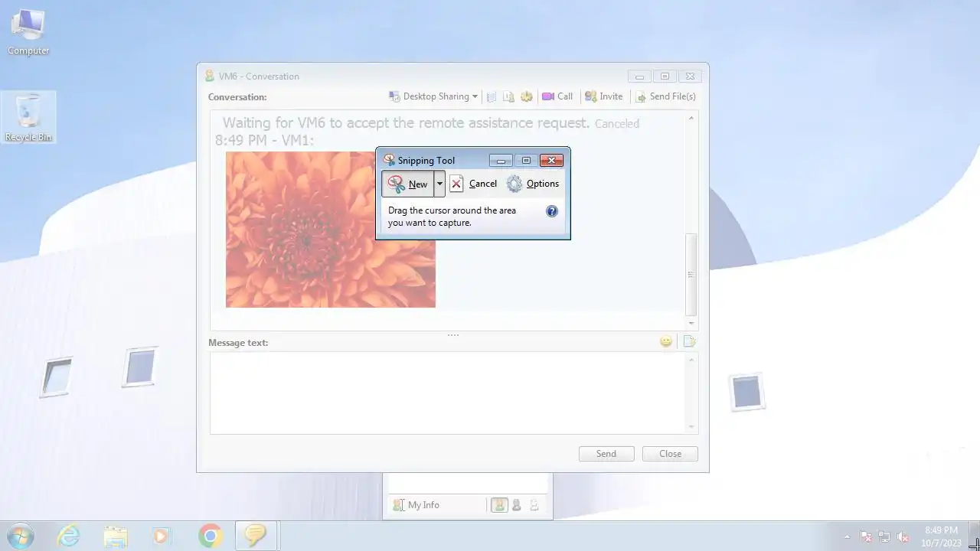Image resolution: width=980 pixels, height=551 pixels.
Task: Click Send File(s) in conversation toolbar
Action: pos(665,96)
